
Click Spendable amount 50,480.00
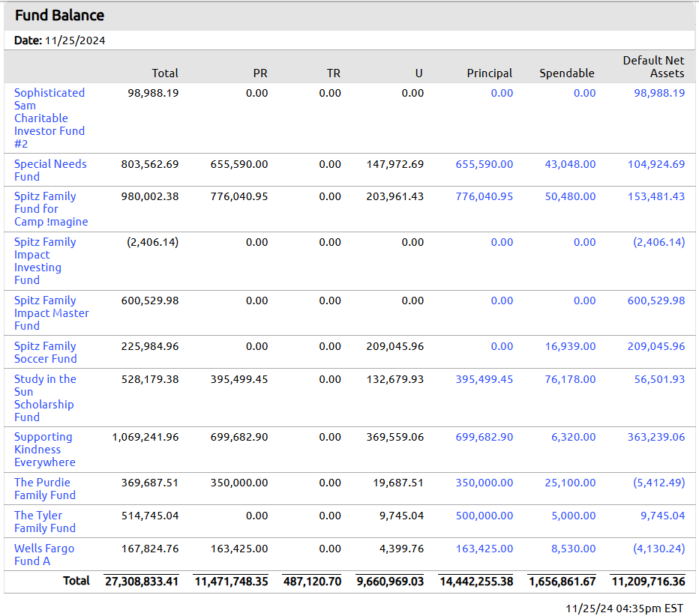(570, 196)
